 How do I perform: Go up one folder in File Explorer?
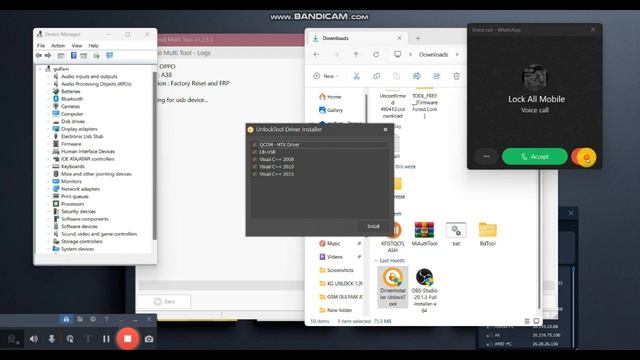[356, 54]
